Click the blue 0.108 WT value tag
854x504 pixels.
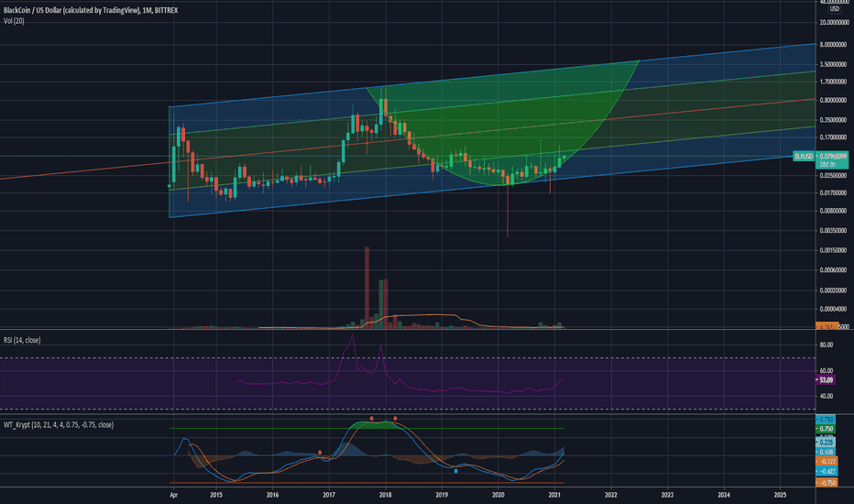[826, 453]
